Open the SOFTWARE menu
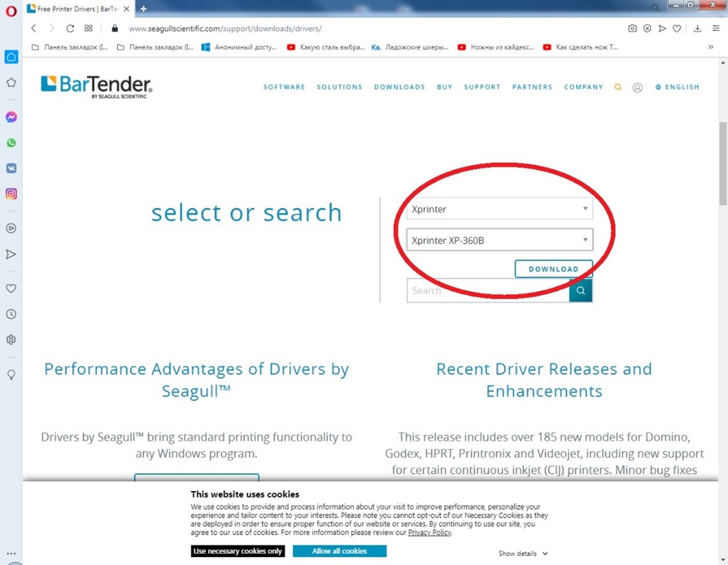The image size is (728, 565). [284, 87]
